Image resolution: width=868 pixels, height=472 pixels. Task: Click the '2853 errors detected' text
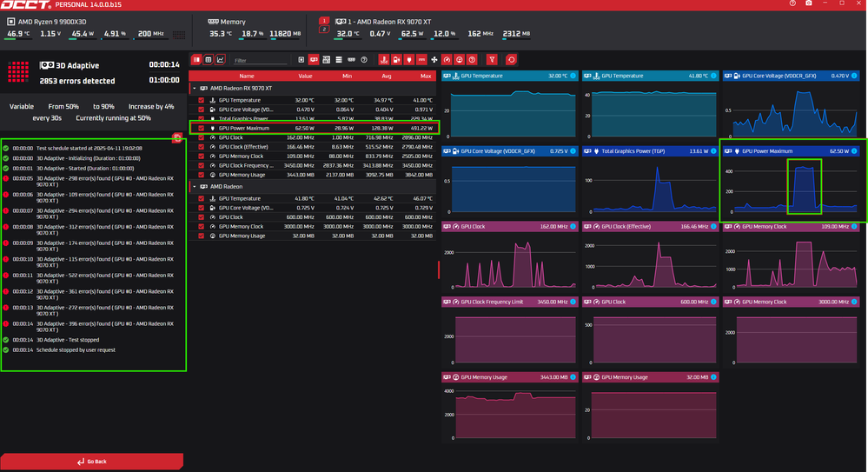pos(77,81)
